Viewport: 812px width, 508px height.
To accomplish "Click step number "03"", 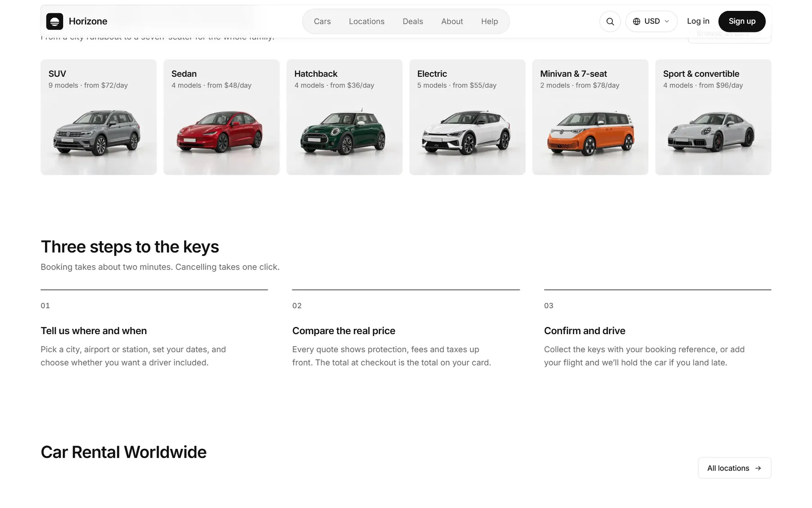I will point(549,306).
